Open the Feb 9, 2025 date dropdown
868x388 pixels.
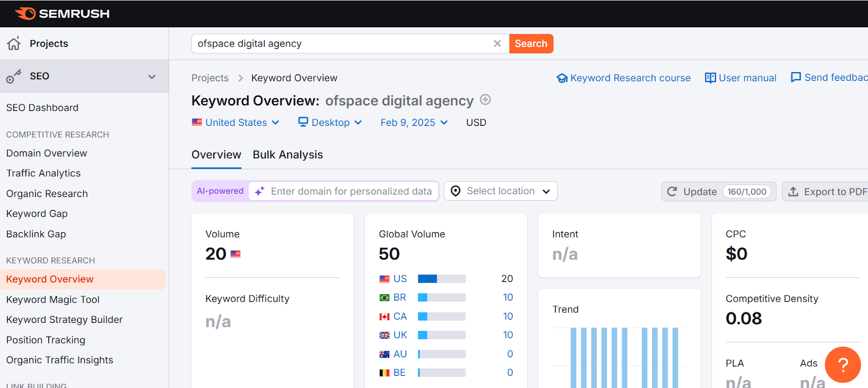[x=414, y=123]
